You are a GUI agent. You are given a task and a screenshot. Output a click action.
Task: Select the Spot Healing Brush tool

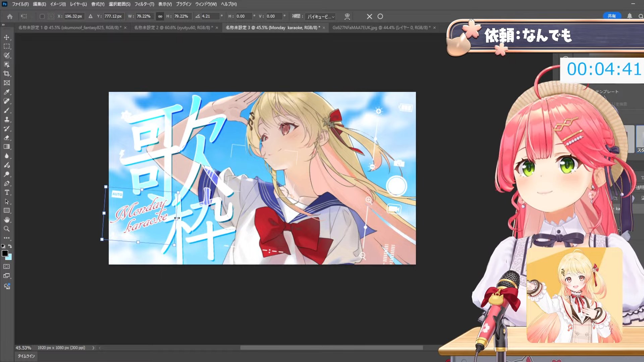coord(7,101)
